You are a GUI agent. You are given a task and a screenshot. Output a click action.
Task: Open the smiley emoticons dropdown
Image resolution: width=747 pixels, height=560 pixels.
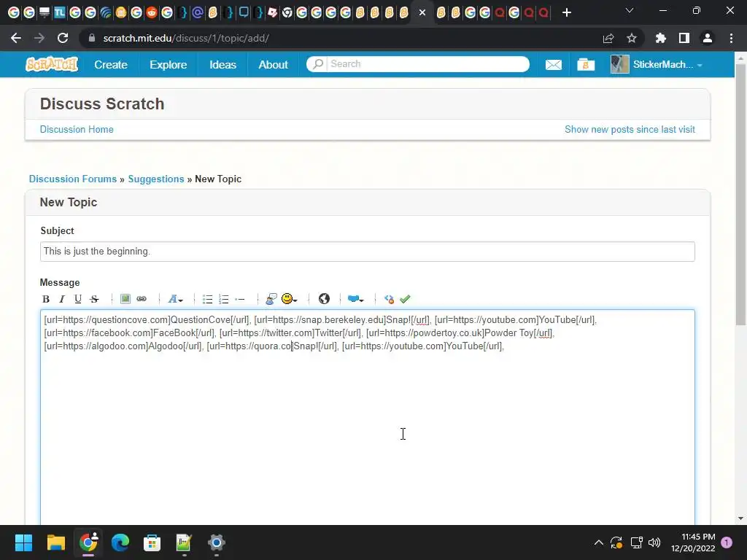pos(289,299)
